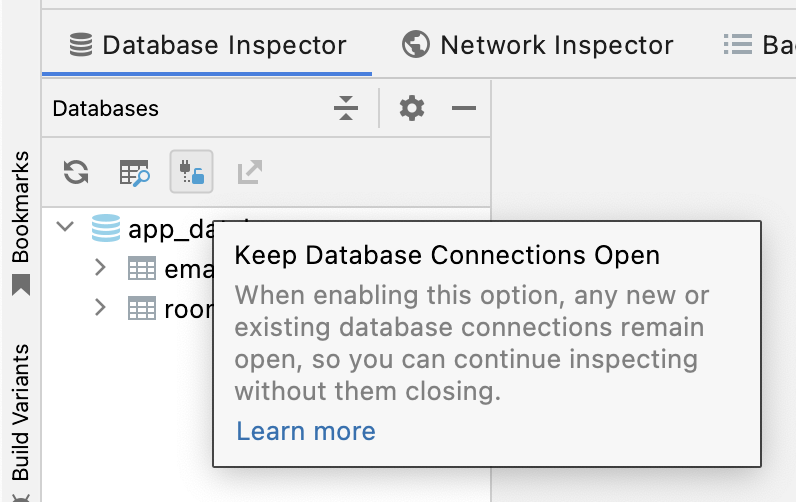This screenshot has height=502, width=796.
Task: Open the Build Variants tool window
Action: pyautogui.click(x=20, y=412)
